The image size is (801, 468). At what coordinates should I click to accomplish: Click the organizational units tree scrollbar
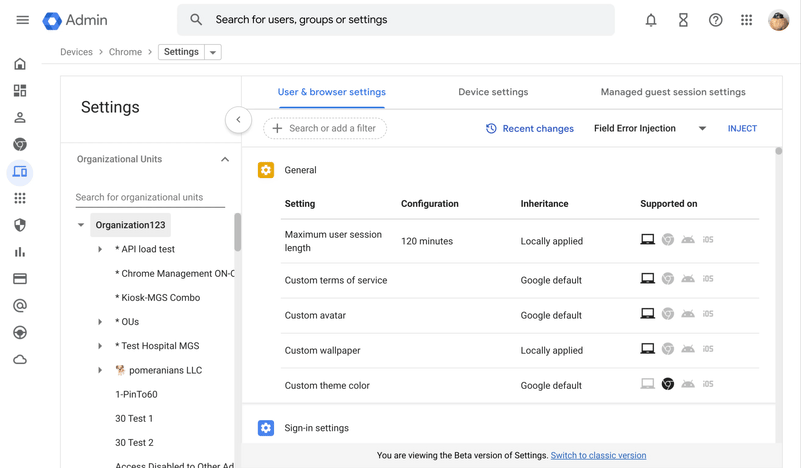point(238,232)
